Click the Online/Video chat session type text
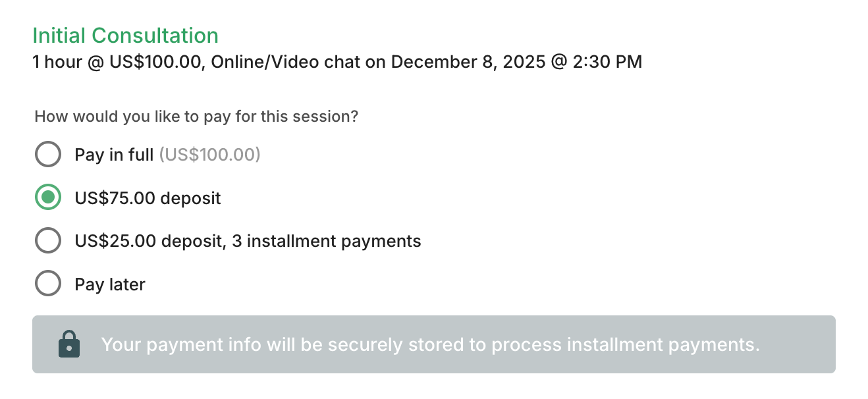868x399 pixels. click(286, 63)
